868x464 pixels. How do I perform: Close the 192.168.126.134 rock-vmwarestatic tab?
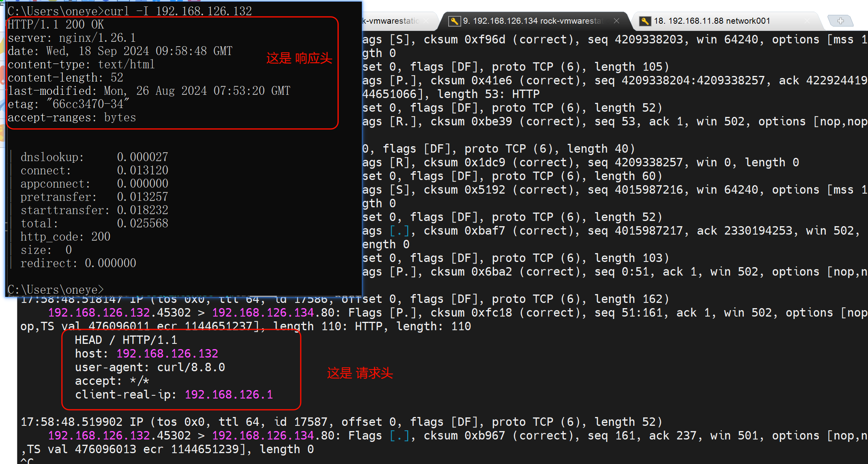(616, 21)
